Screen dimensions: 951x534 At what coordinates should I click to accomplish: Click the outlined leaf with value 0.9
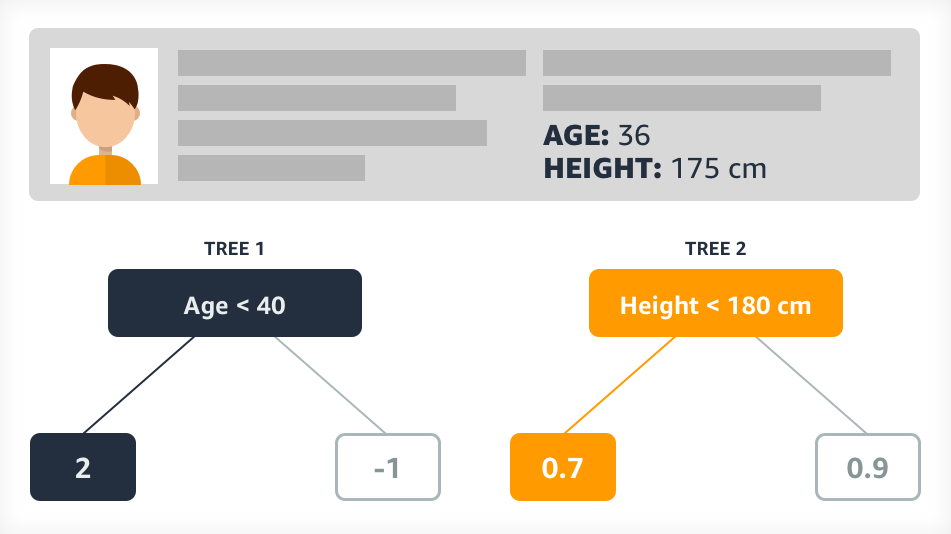867,467
